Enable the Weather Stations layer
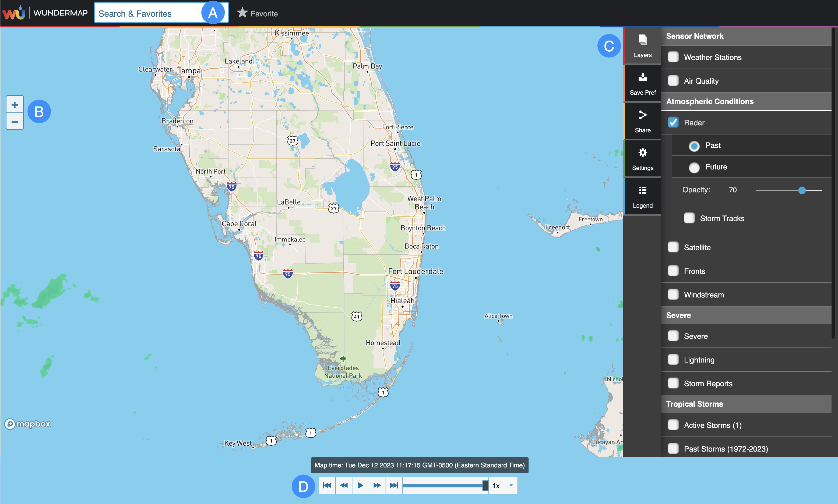This screenshot has height=504, width=838. (673, 57)
